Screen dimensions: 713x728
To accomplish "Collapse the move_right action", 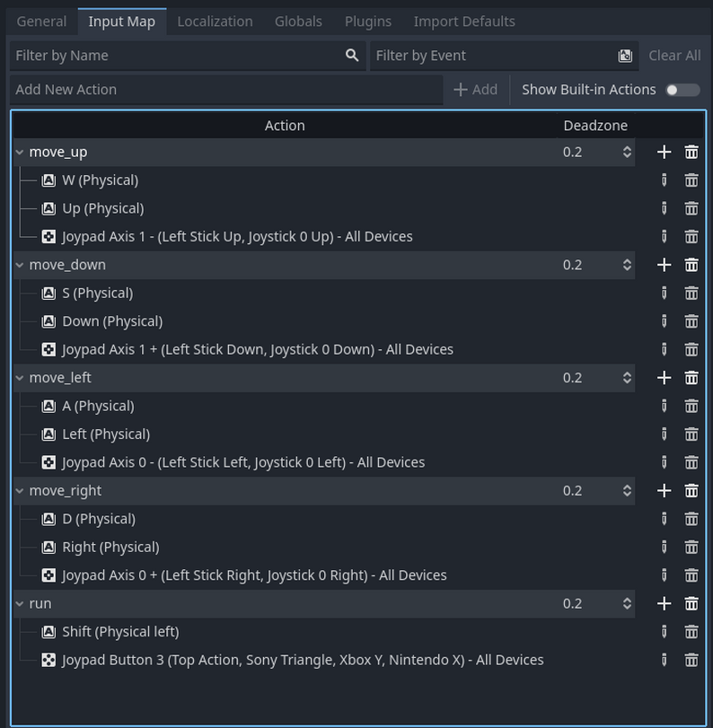I will 20,490.
